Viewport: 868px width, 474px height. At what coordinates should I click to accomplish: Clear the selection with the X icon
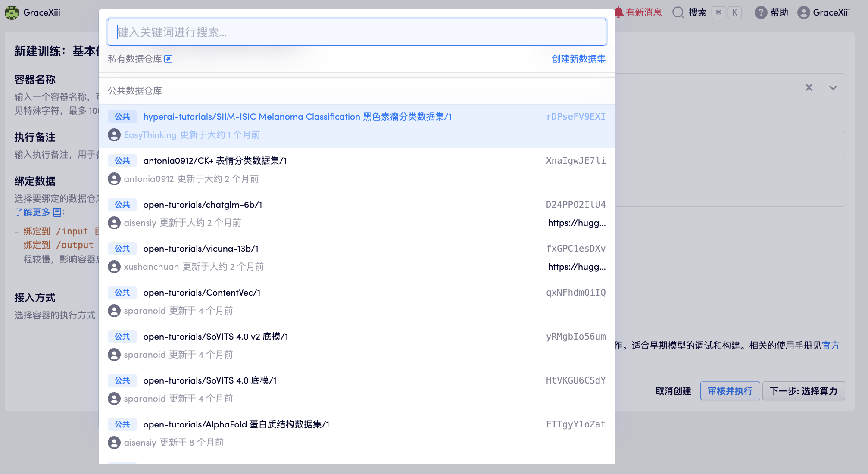(x=809, y=87)
